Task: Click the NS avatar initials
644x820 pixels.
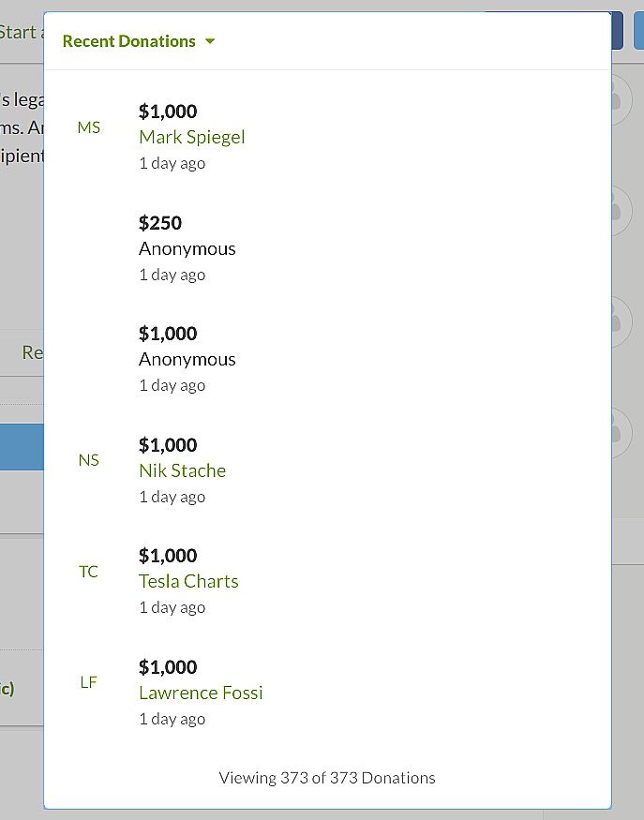Action: tap(88, 460)
